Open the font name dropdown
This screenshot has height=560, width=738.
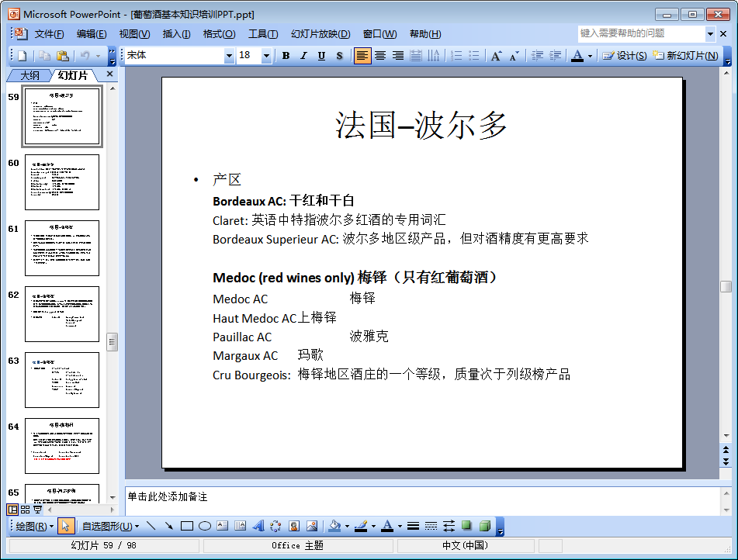pos(230,55)
